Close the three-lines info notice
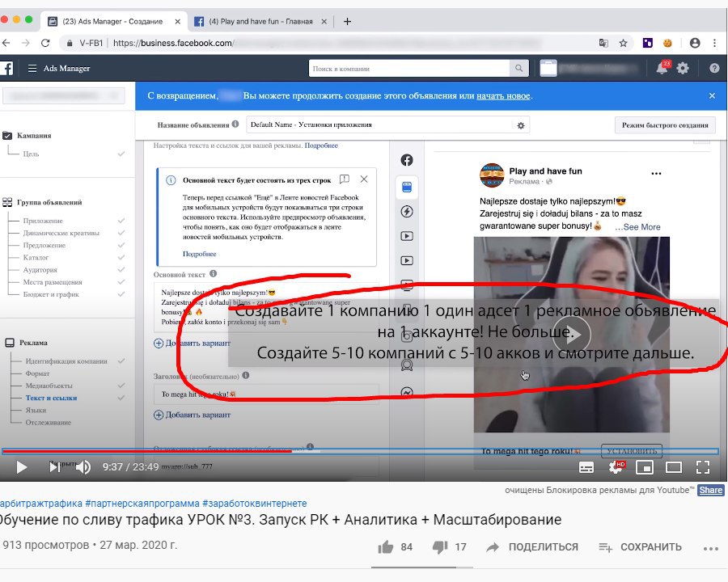The image size is (728, 582). coord(364,179)
